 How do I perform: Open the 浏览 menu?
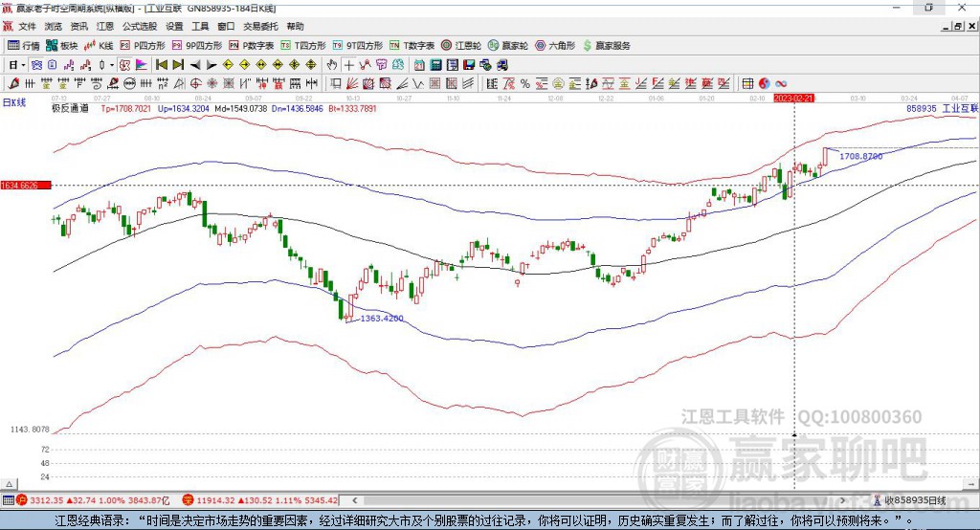pos(54,26)
